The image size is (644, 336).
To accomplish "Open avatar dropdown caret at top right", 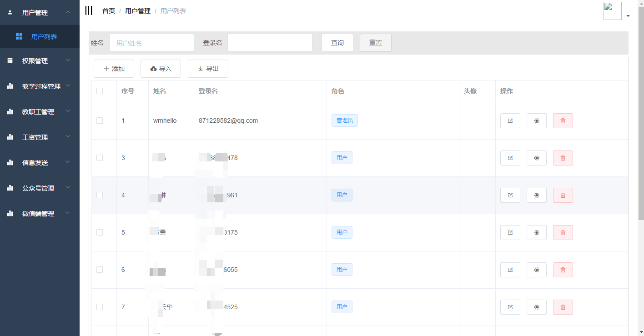I will (x=628, y=16).
